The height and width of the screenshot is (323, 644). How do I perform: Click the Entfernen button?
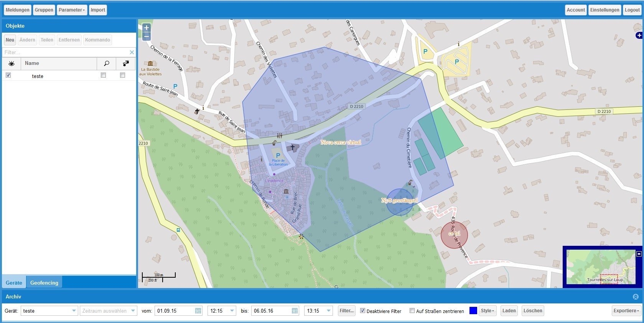[x=69, y=40]
